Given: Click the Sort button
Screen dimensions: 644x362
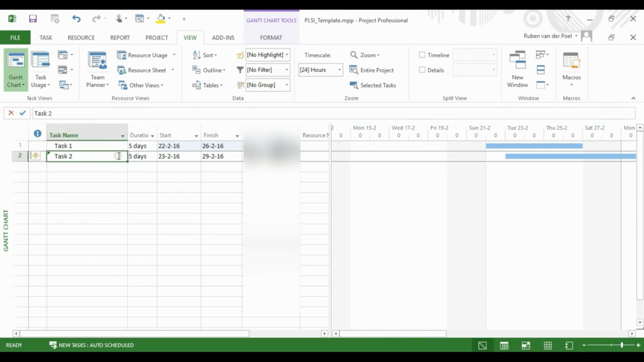Looking at the screenshot, I should pyautogui.click(x=205, y=55).
